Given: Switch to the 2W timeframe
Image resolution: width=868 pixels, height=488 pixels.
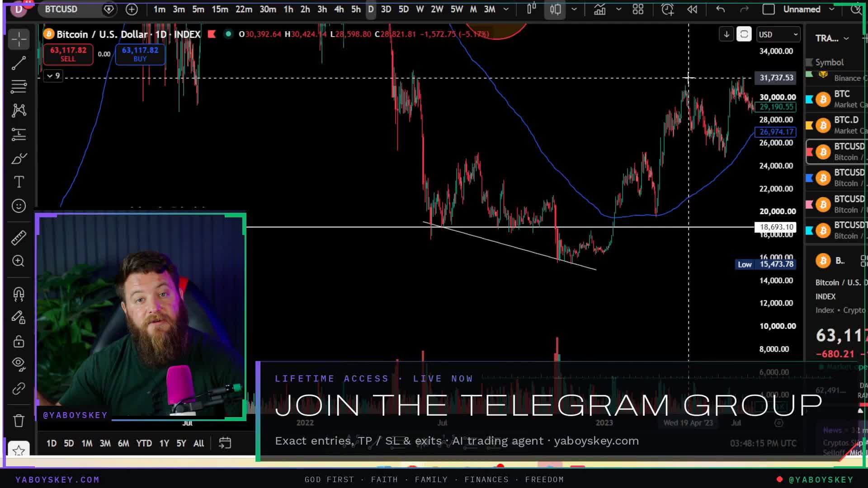Looking at the screenshot, I should (x=437, y=9).
